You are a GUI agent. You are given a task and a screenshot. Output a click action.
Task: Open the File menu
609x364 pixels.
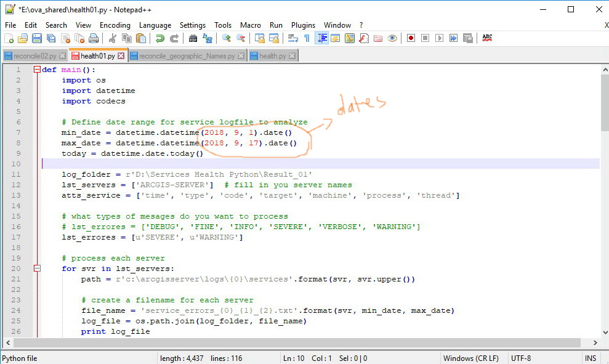click(x=10, y=25)
